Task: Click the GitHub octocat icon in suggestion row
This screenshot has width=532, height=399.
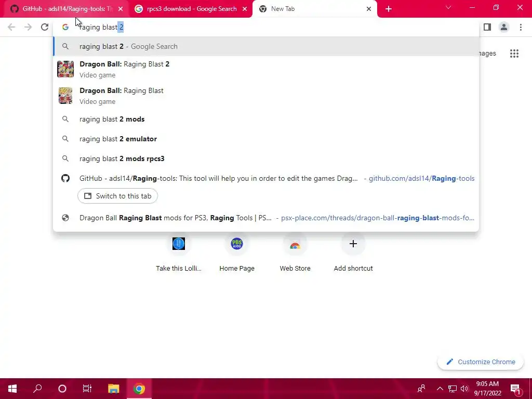Action: click(65, 178)
